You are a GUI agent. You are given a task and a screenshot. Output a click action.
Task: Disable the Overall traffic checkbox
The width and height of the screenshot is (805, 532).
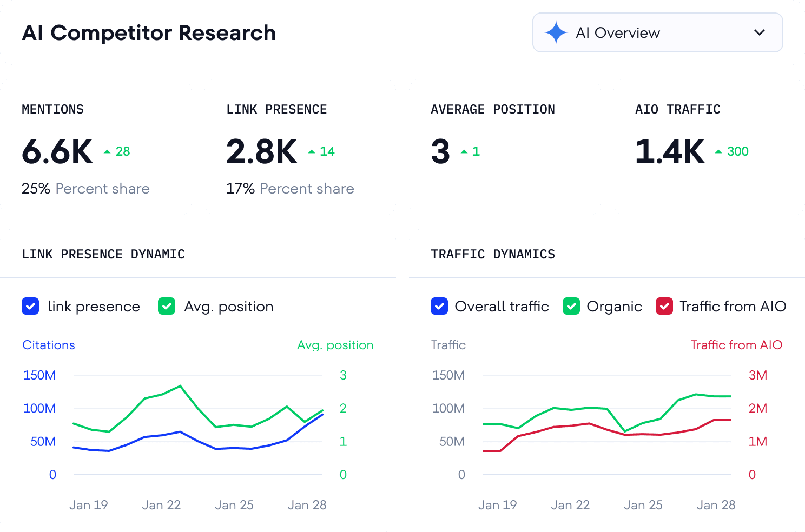(439, 306)
